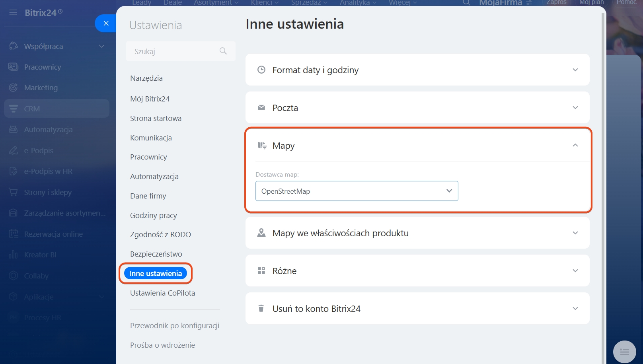
Task: Click the search magnifier icon in settings
Action: pyautogui.click(x=223, y=51)
